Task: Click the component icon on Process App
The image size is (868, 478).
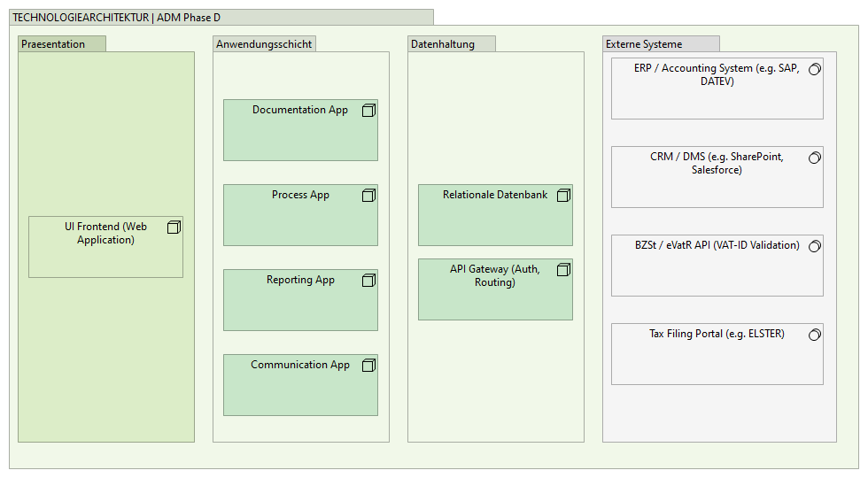Action: 368,196
